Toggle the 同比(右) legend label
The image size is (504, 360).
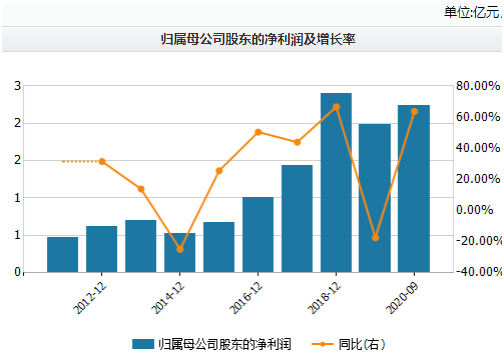362,344
